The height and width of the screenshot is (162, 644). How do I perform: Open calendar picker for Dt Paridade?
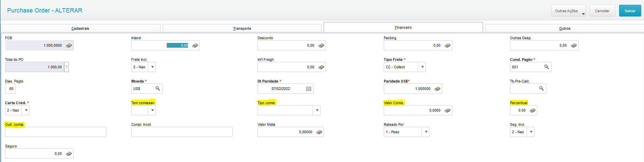[308, 89]
